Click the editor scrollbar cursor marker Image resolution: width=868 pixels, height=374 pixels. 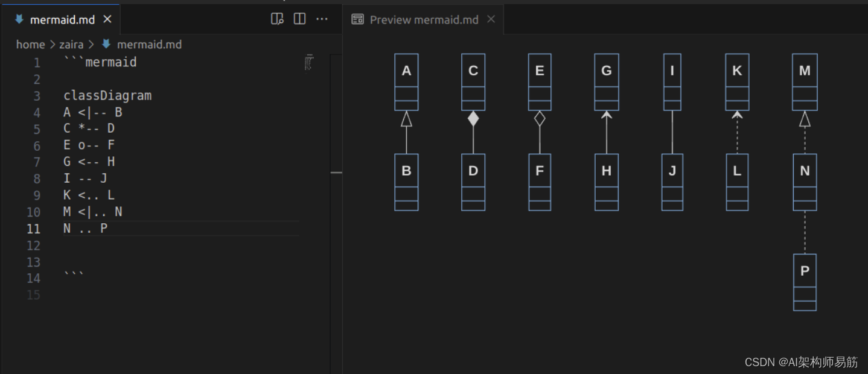coord(336,173)
